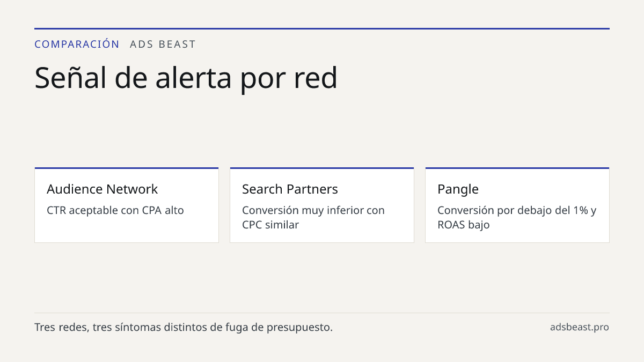Image resolution: width=644 pixels, height=362 pixels.
Task: Click the Pangle card title
Action: (458, 189)
